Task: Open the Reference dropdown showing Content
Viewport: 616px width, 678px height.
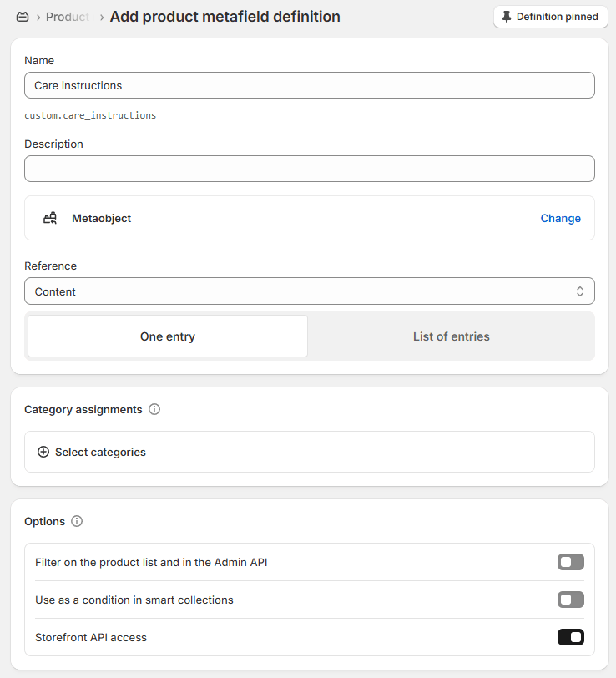Action: pos(309,291)
